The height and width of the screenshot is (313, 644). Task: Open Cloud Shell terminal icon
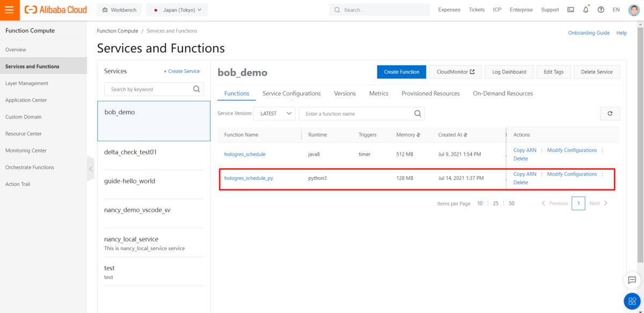click(570, 10)
